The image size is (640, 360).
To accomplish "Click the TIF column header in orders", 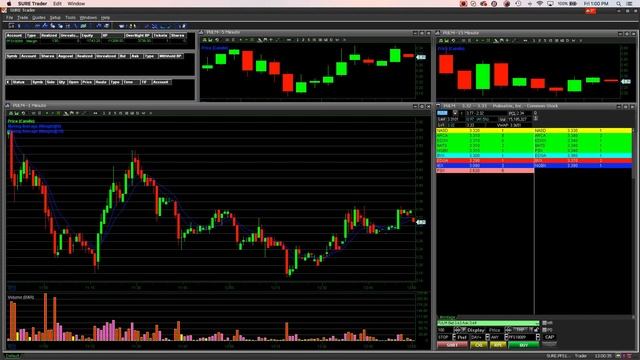I will [146, 82].
